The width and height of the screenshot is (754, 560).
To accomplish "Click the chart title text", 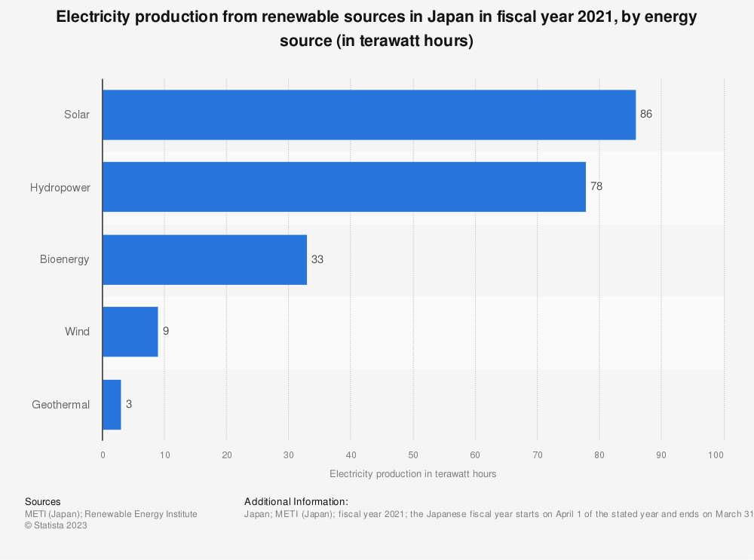I will pyautogui.click(x=376, y=30).
